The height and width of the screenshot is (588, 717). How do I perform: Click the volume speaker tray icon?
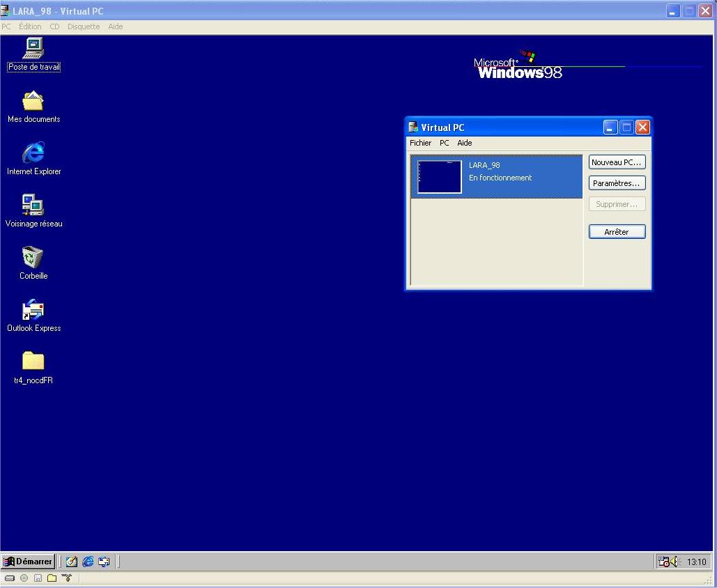[x=674, y=562]
